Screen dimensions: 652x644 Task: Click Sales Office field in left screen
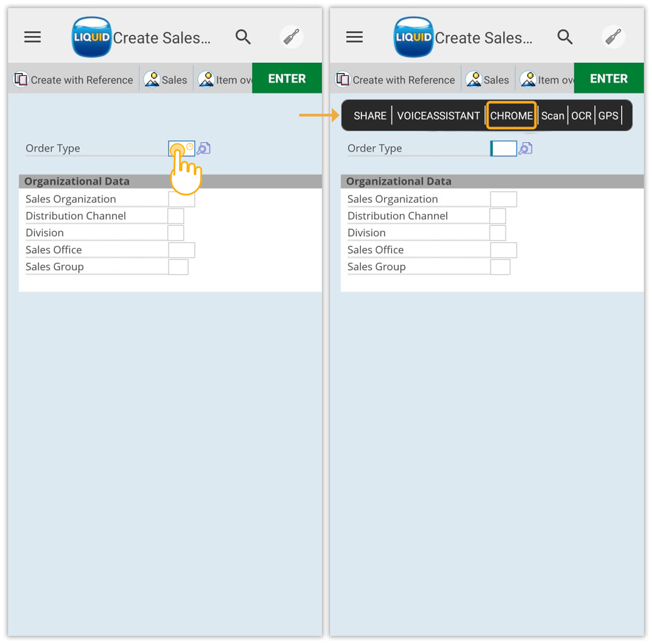(181, 250)
